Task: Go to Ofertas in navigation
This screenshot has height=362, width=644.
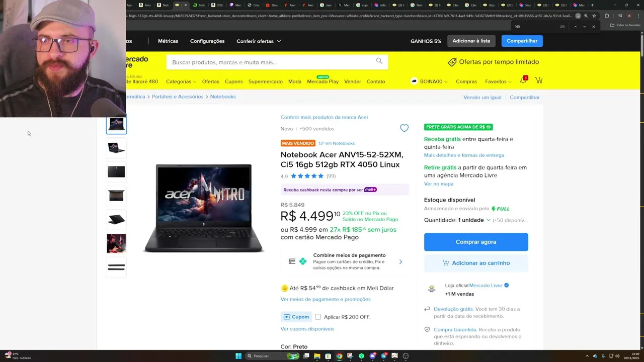Action: (x=210, y=81)
